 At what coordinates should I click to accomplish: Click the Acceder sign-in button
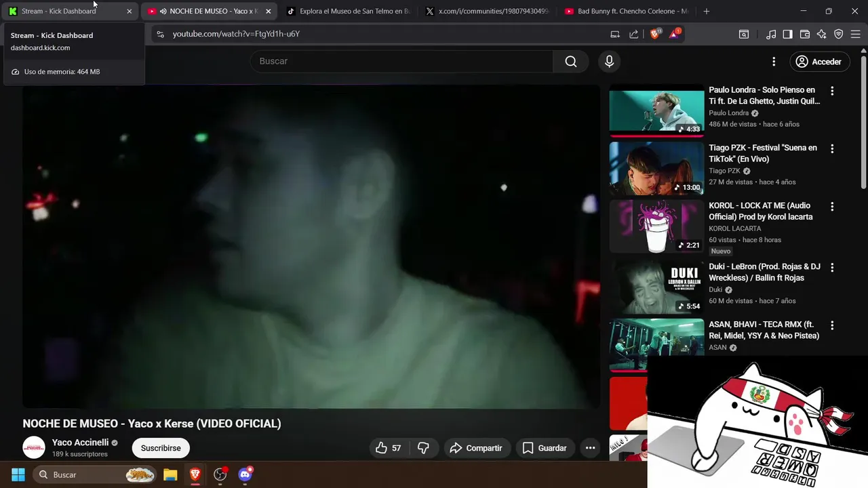pyautogui.click(x=818, y=62)
